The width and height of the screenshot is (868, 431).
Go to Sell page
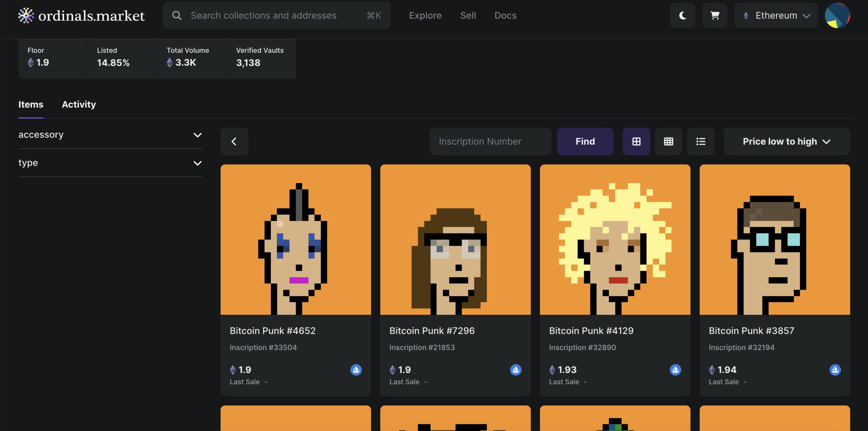(x=468, y=16)
